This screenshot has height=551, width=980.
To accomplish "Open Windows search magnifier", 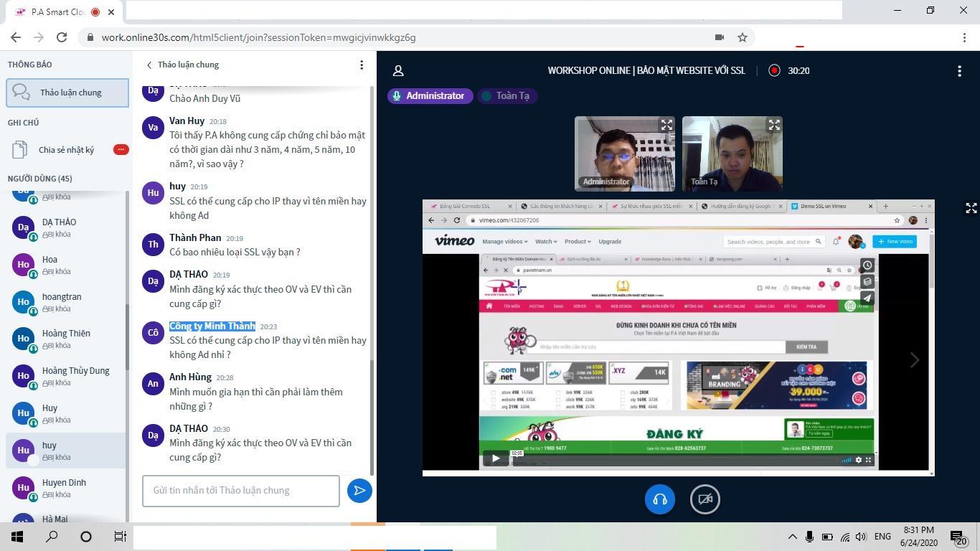I will pyautogui.click(x=52, y=537).
